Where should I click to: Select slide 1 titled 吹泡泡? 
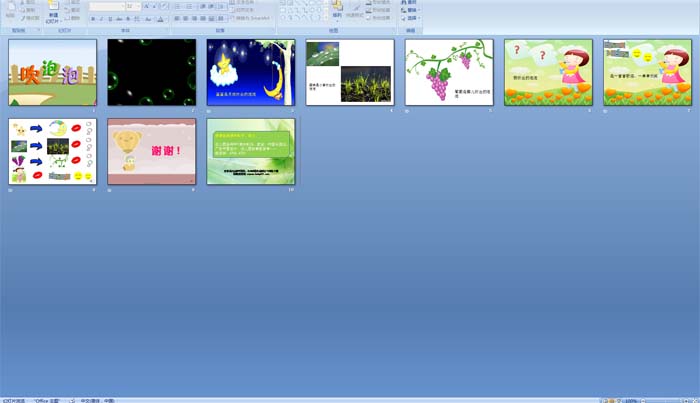tap(52, 72)
